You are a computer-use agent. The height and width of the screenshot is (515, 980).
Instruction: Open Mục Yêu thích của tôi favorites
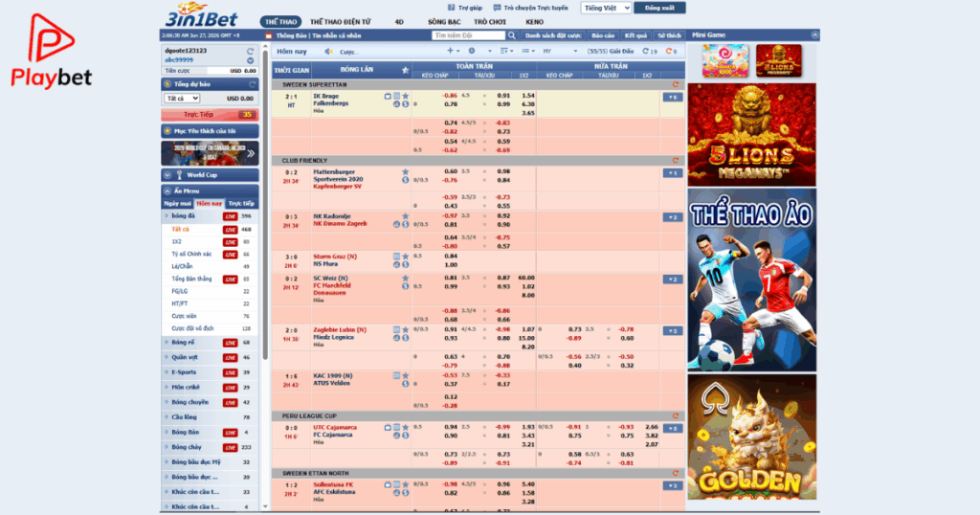point(210,131)
